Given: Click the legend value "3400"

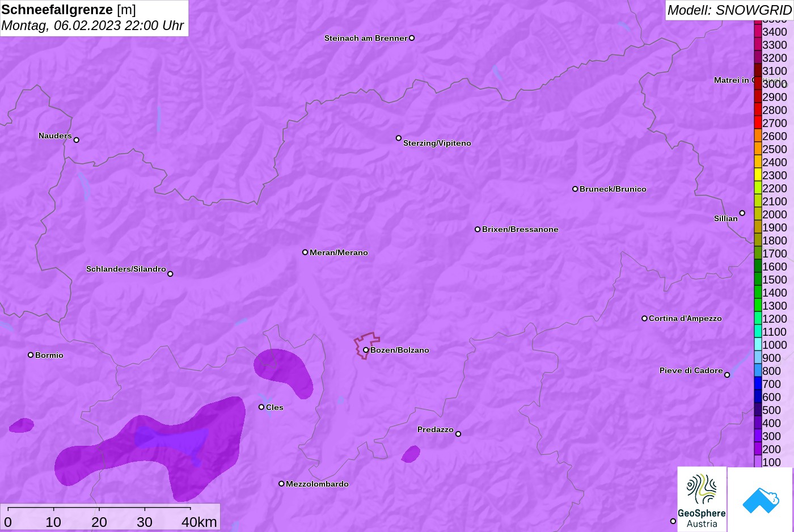Looking at the screenshot, I should [775, 32].
